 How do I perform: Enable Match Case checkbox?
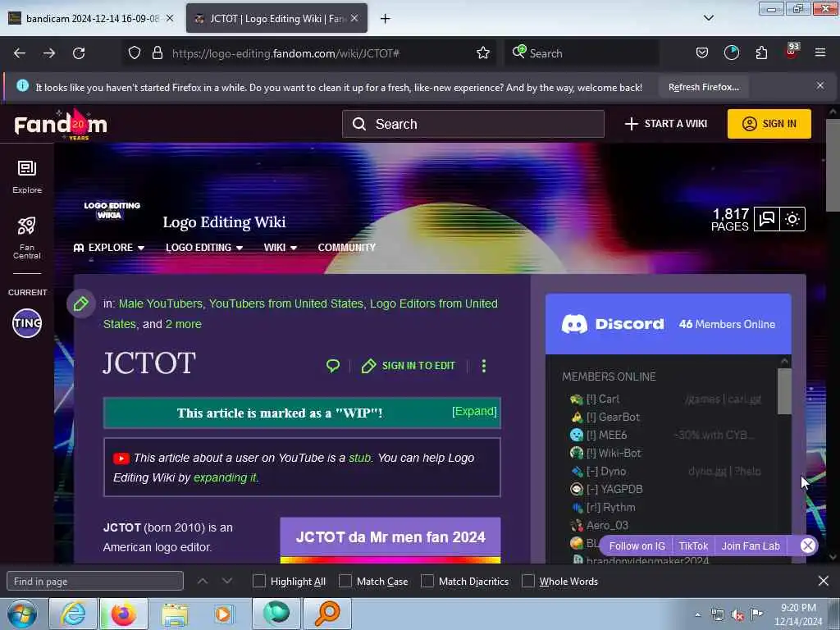345,582
